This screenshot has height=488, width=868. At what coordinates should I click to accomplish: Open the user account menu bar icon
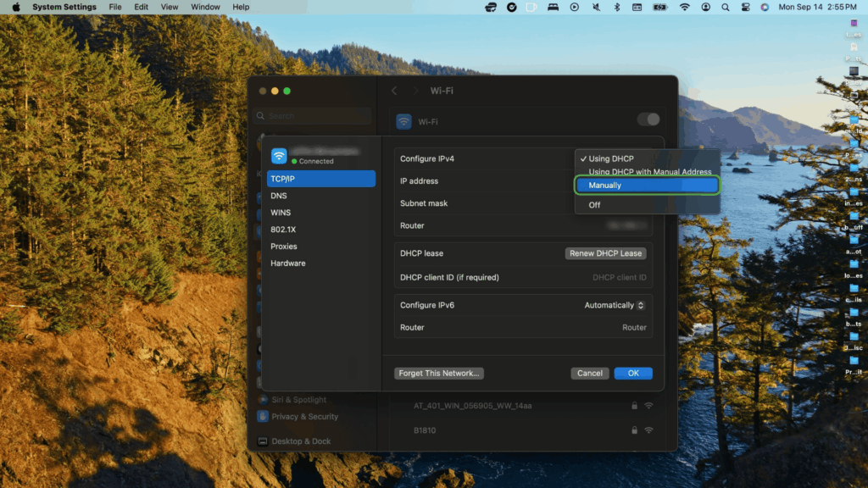(705, 7)
